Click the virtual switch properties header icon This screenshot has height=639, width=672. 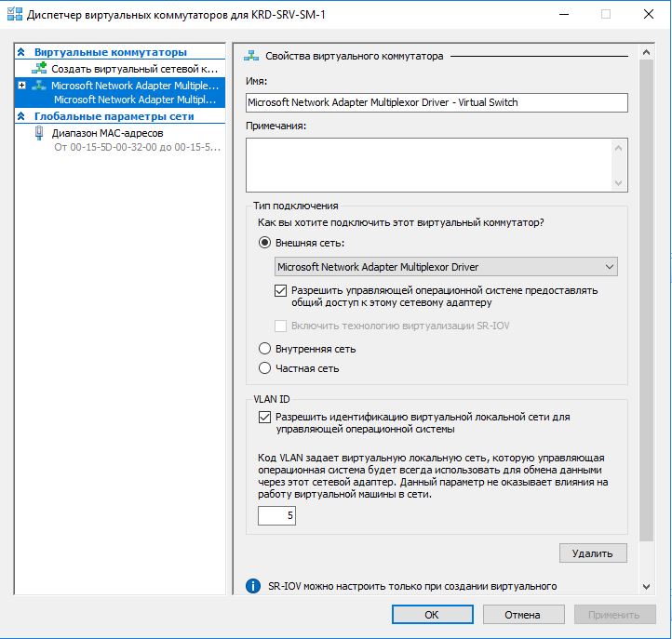pos(251,56)
